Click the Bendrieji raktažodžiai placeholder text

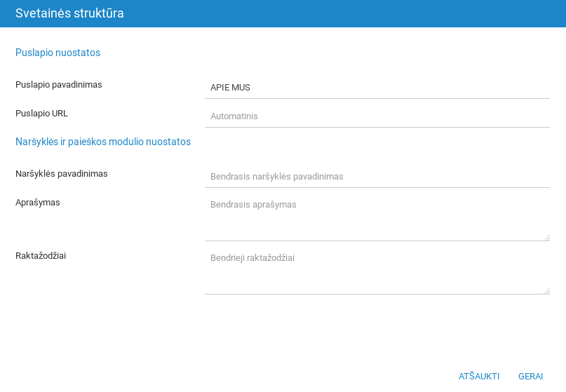coord(252,258)
